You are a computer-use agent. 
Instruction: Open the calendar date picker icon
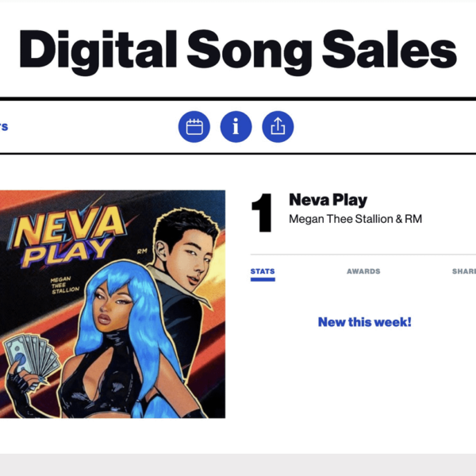click(194, 127)
